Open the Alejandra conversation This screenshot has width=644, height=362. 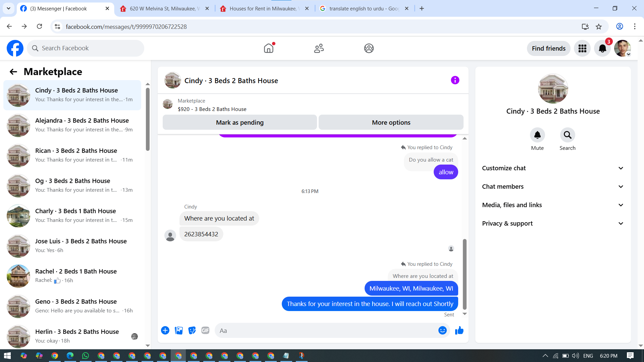[x=72, y=125]
